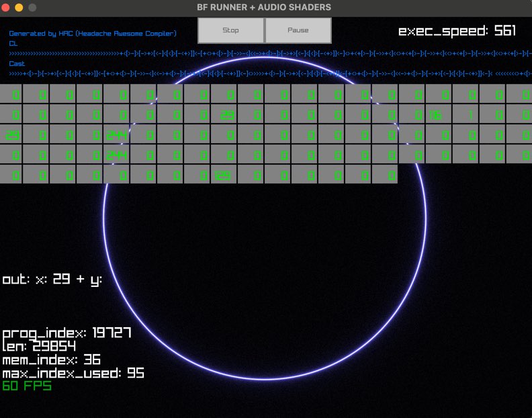Viewport: 532px width, 418px height.
Task: Click the Pause button
Action: pos(298,30)
